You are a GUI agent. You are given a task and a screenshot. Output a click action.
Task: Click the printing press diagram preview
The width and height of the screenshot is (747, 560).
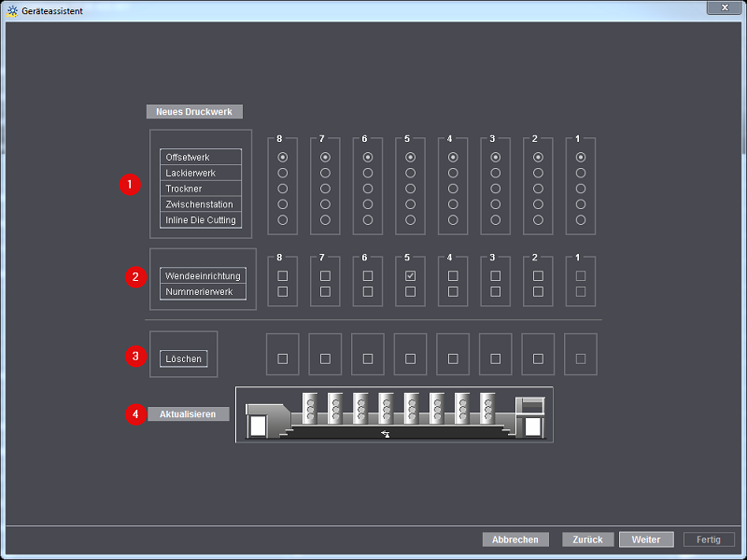(393, 414)
